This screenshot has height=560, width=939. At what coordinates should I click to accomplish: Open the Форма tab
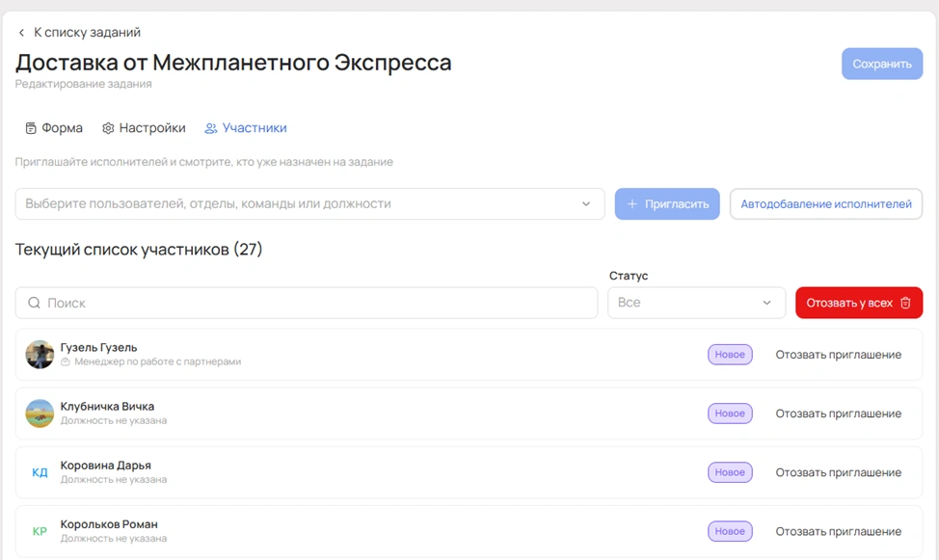click(x=54, y=128)
